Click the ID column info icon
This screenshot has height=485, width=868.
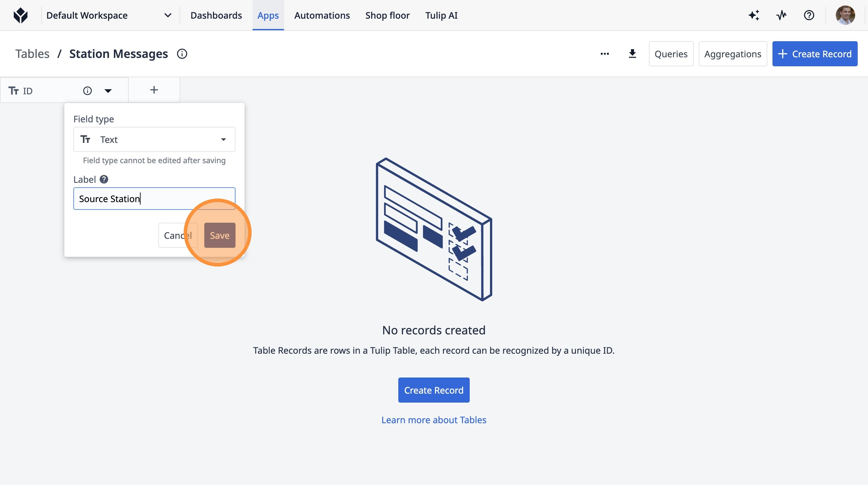click(87, 91)
